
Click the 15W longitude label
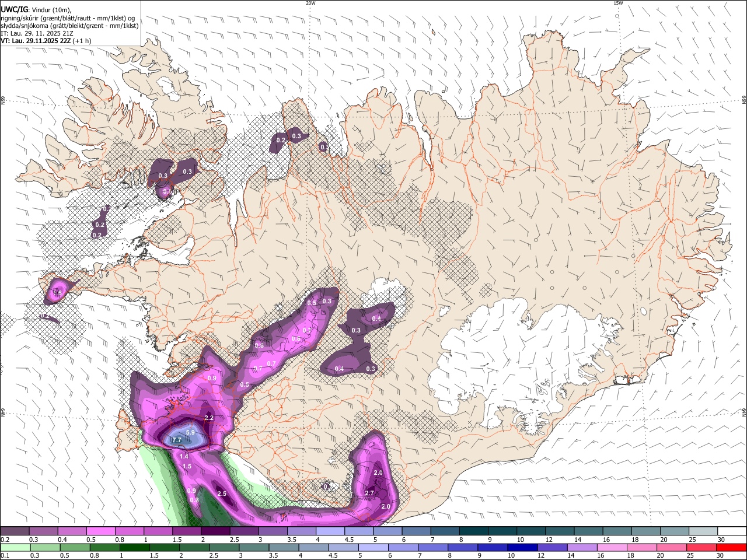(618, 3)
